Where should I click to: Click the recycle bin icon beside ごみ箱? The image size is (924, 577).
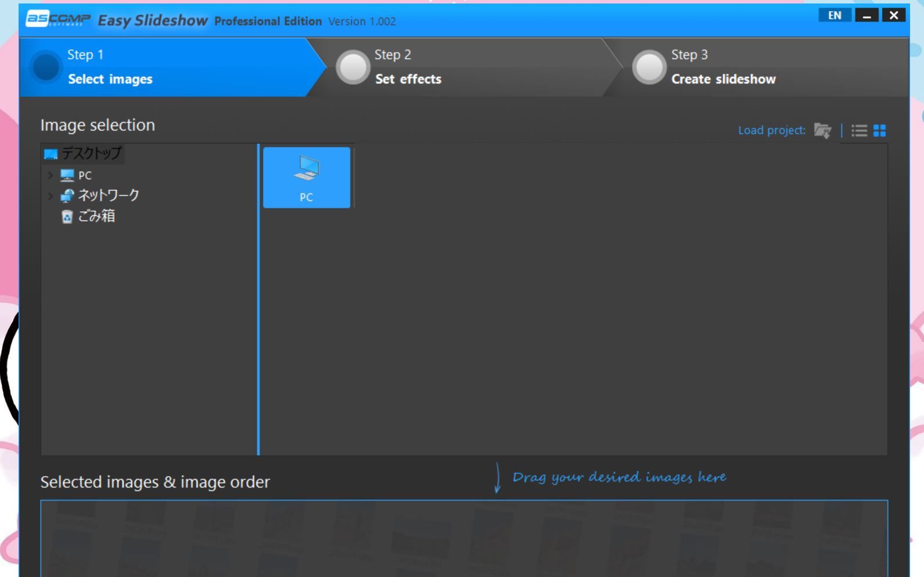67,217
